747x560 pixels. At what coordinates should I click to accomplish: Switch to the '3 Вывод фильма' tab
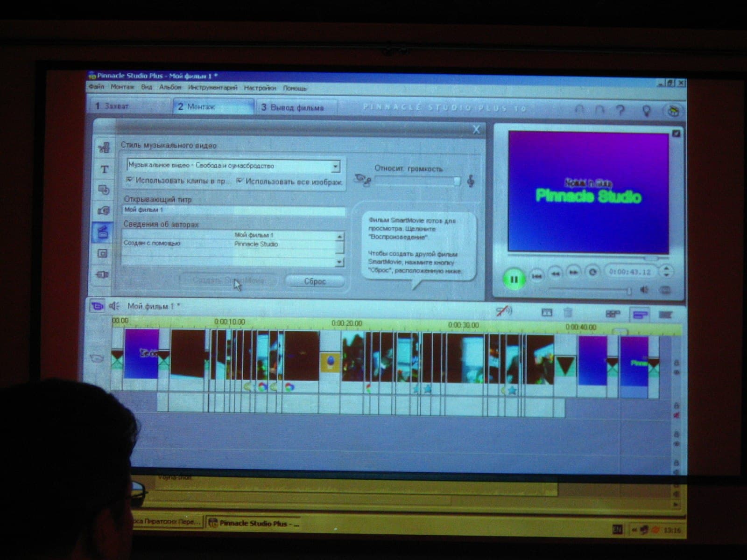(x=297, y=107)
